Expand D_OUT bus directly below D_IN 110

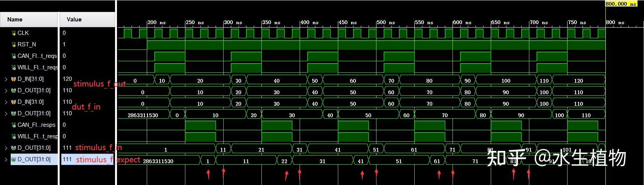[6, 113]
